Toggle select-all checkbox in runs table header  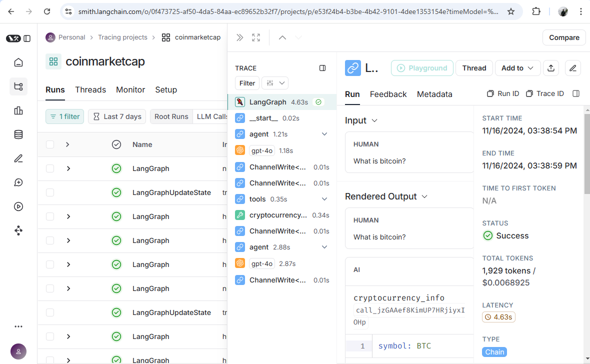[x=50, y=144]
